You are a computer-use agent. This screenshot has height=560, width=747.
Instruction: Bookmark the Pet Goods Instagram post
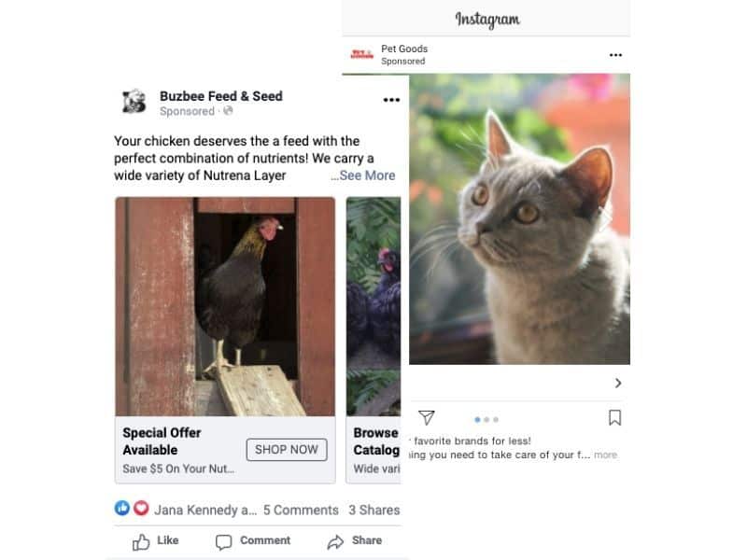[x=614, y=418]
